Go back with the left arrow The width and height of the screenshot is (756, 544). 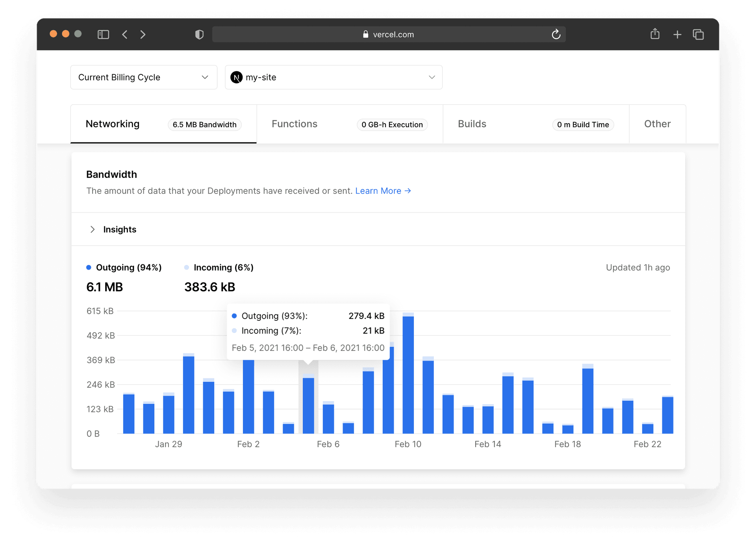coord(125,35)
